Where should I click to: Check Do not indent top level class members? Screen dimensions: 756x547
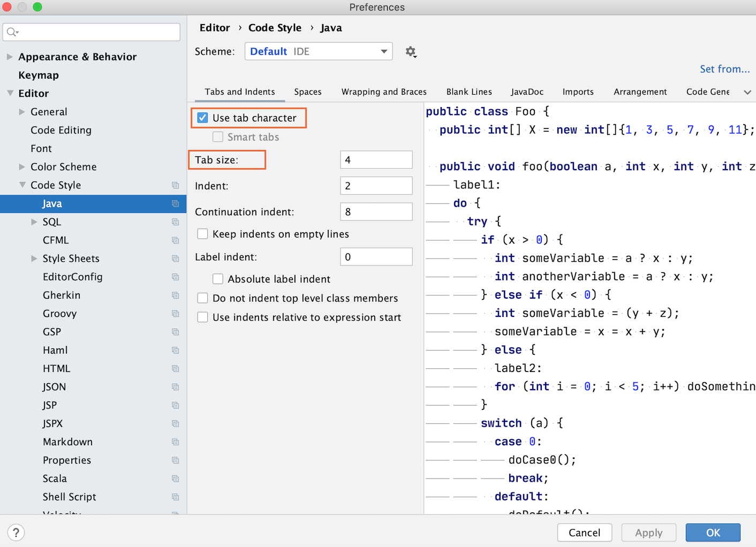click(203, 298)
